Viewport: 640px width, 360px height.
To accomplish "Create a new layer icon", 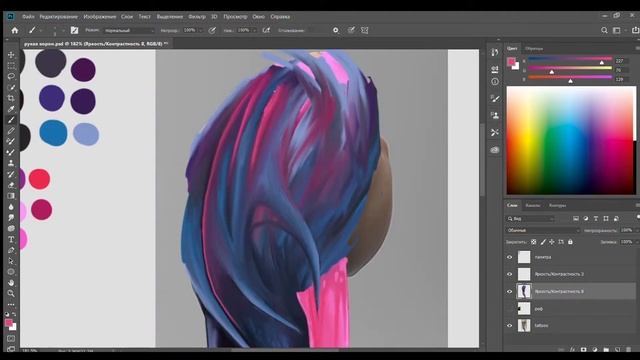I will pyautogui.click(x=617, y=350).
